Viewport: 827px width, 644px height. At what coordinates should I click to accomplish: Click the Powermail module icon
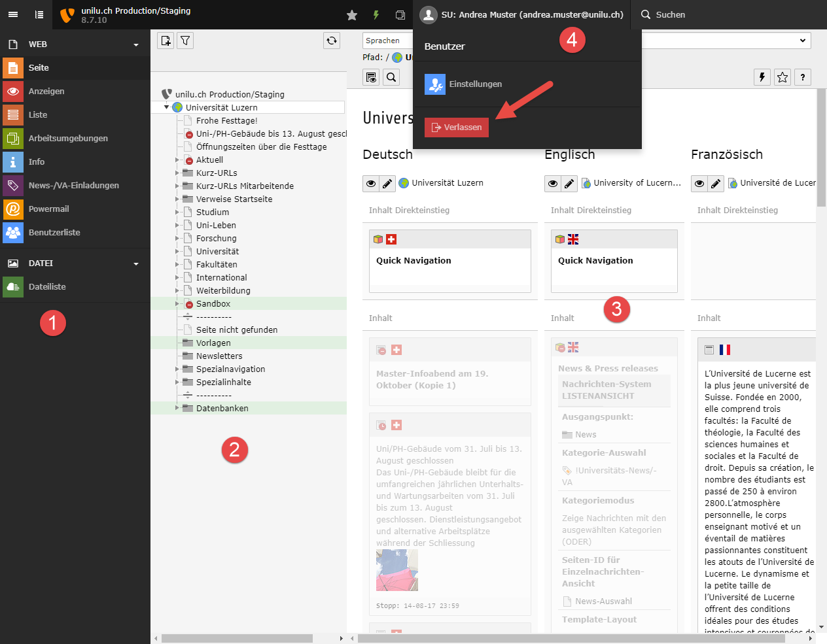pyautogui.click(x=13, y=209)
